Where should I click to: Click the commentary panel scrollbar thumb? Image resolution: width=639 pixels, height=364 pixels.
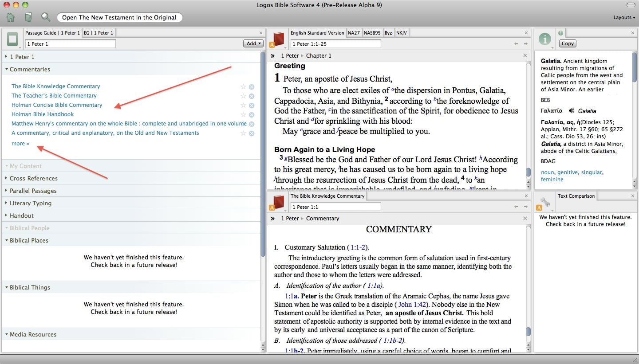point(528,332)
